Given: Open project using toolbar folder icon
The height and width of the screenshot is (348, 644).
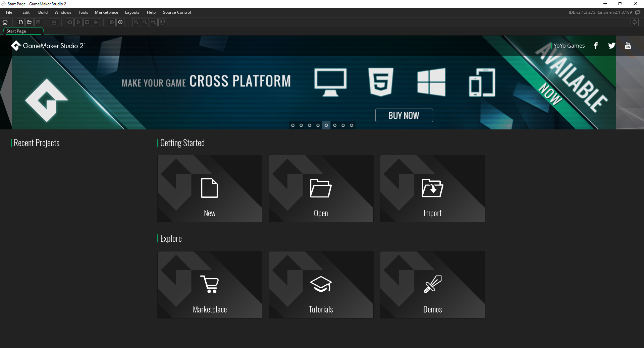Looking at the screenshot, I should tap(30, 22).
